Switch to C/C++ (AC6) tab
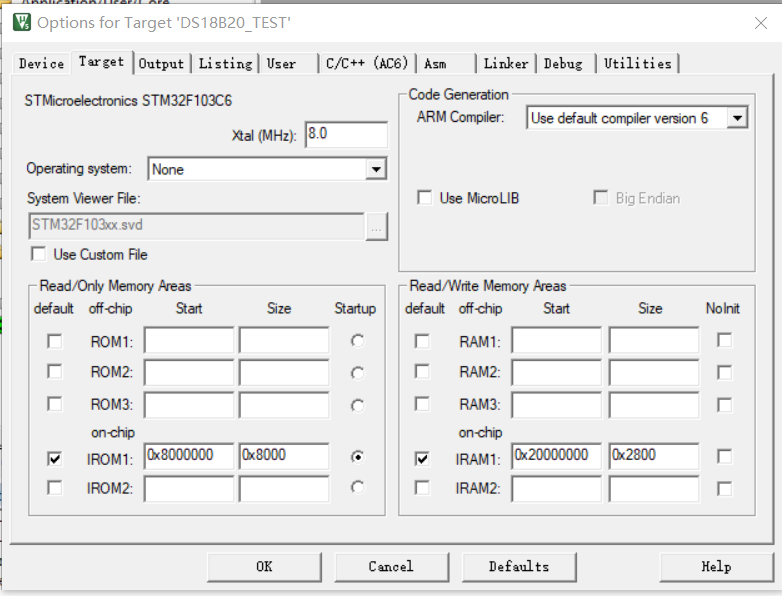This screenshot has width=782, height=596. pos(367,63)
